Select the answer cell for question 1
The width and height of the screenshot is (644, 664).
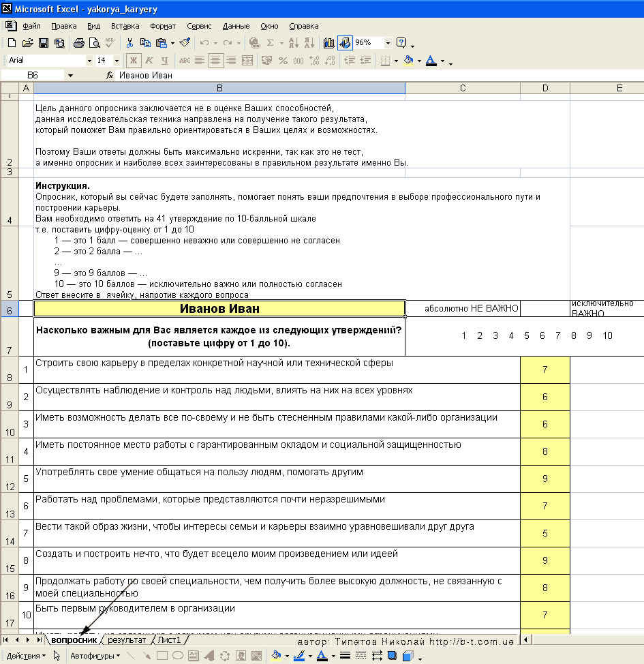click(x=545, y=369)
